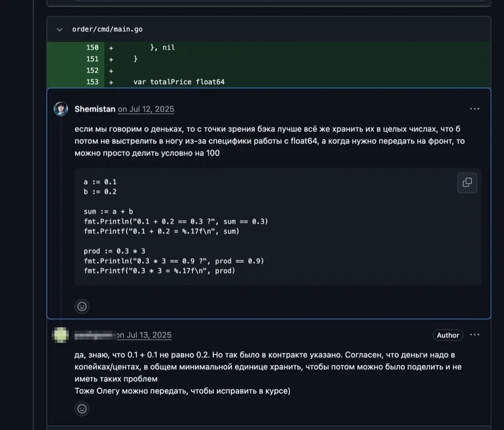The image size is (504, 430).
Task: Open the 'on Jul 13, 2025' reply permalink
Action: click(x=144, y=335)
